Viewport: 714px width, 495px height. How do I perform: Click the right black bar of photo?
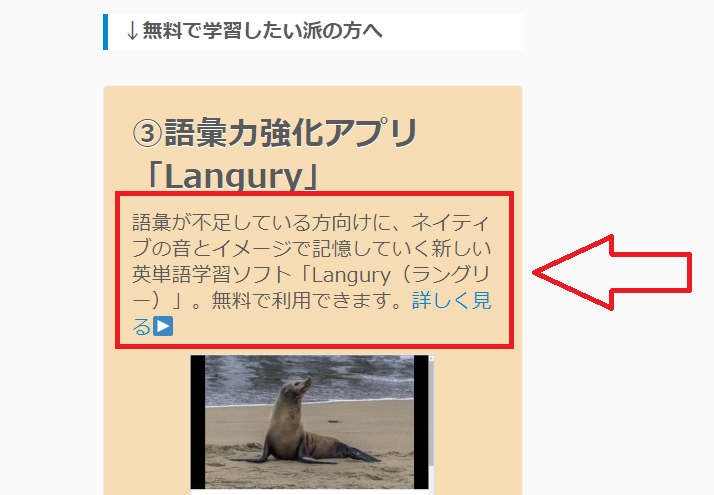tap(421, 422)
